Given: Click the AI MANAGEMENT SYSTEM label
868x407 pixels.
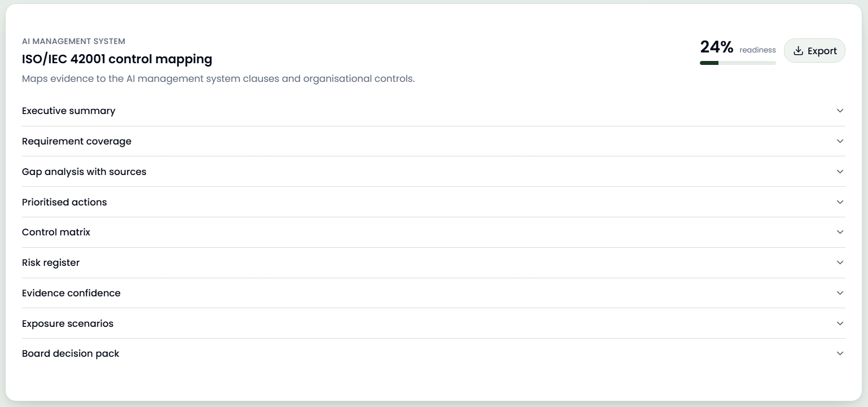Looking at the screenshot, I should [73, 41].
